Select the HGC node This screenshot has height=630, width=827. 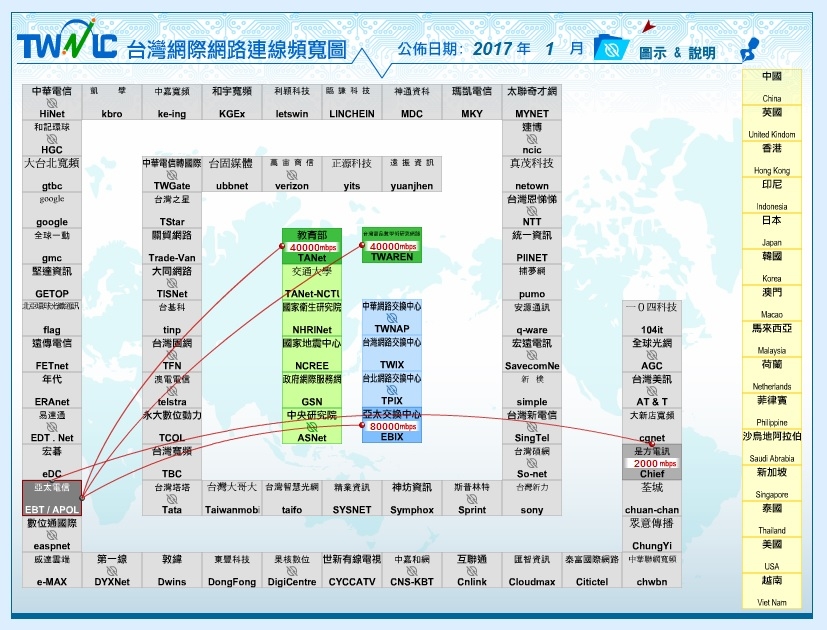[52, 138]
